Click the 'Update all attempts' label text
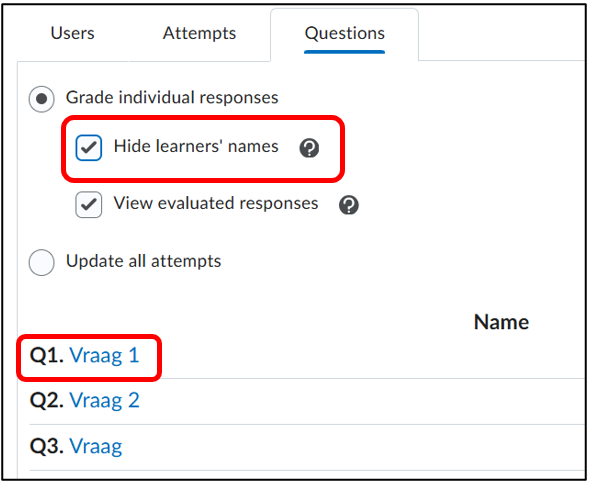Viewport: 591px width, 483px height. [x=144, y=261]
